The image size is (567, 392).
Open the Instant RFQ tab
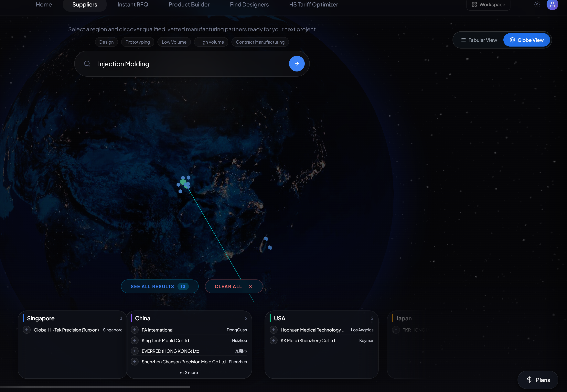click(x=133, y=5)
